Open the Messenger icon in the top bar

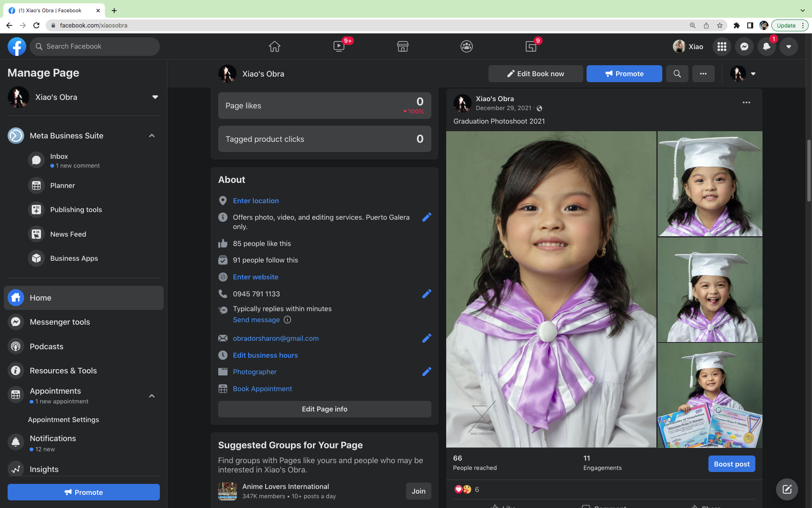pos(744,47)
